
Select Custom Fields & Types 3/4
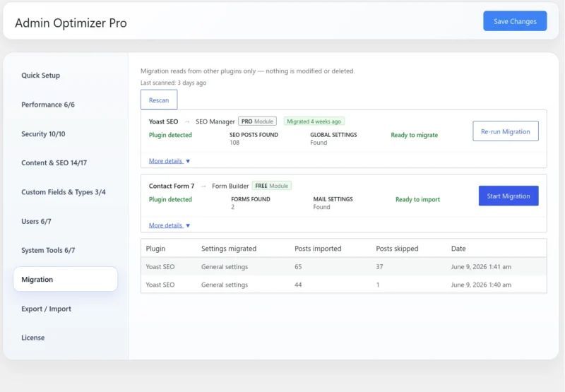(64, 192)
